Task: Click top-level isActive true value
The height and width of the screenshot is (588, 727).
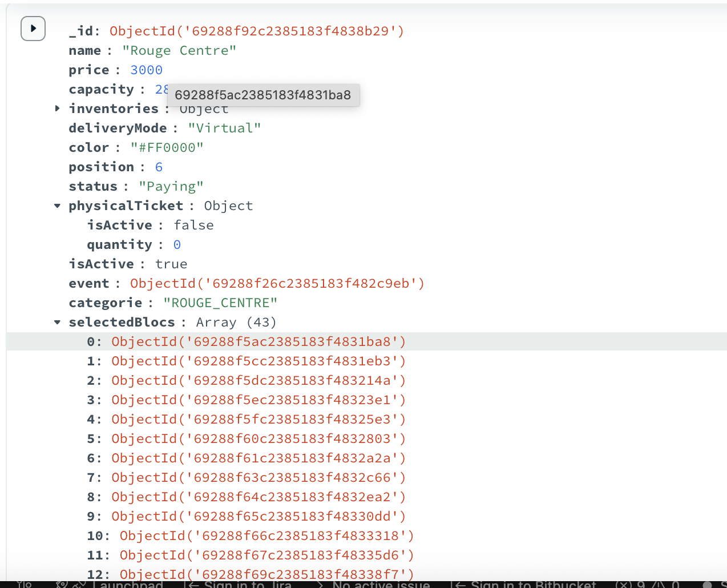Action: tap(171, 264)
